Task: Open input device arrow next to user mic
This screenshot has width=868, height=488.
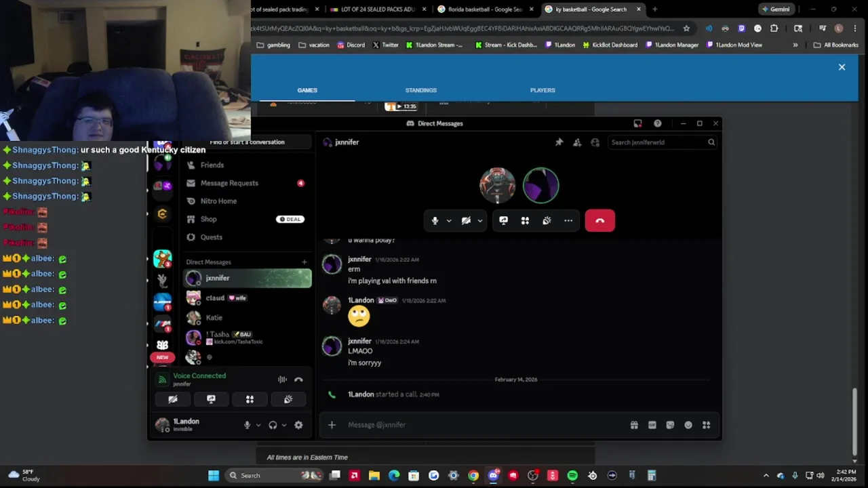Action: coord(258,425)
